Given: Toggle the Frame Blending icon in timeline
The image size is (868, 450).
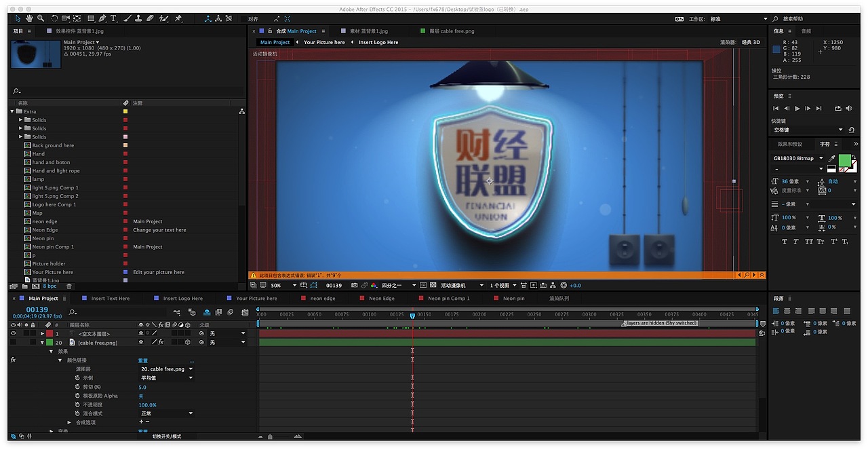Looking at the screenshot, I should pyautogui.click(x=218, y=312).
